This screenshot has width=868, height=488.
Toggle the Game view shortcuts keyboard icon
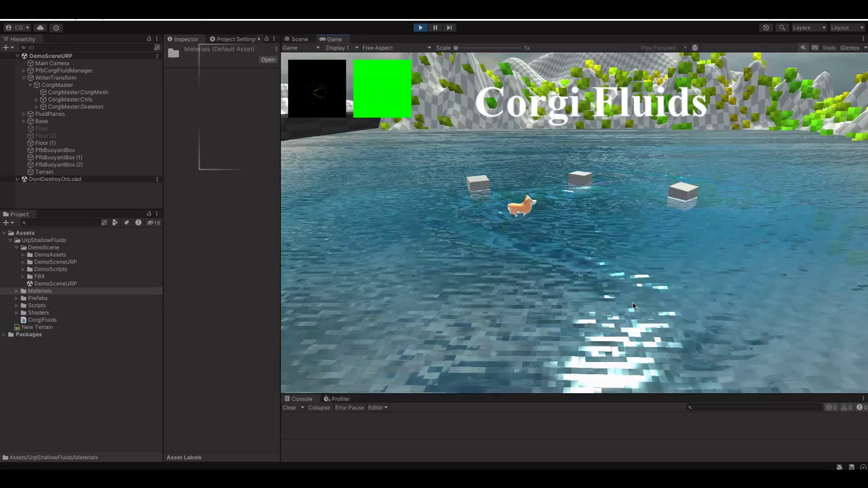814,48
